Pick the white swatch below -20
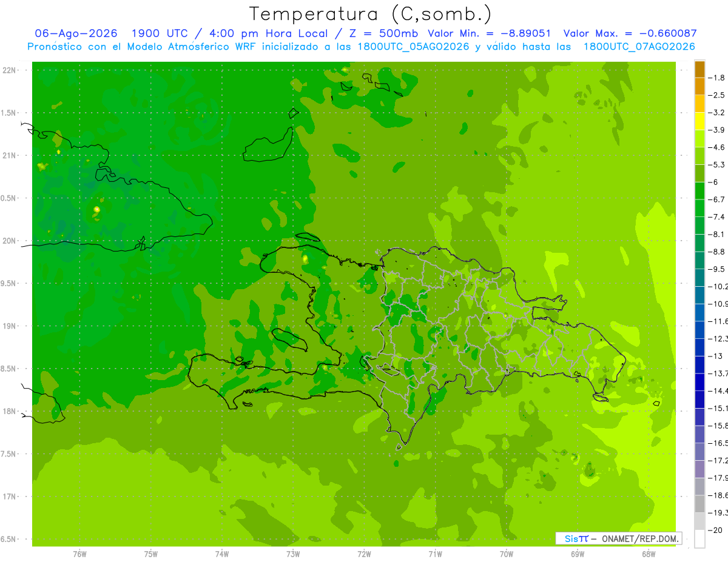This screenshot has height=562, width=728. pos(699,538)
